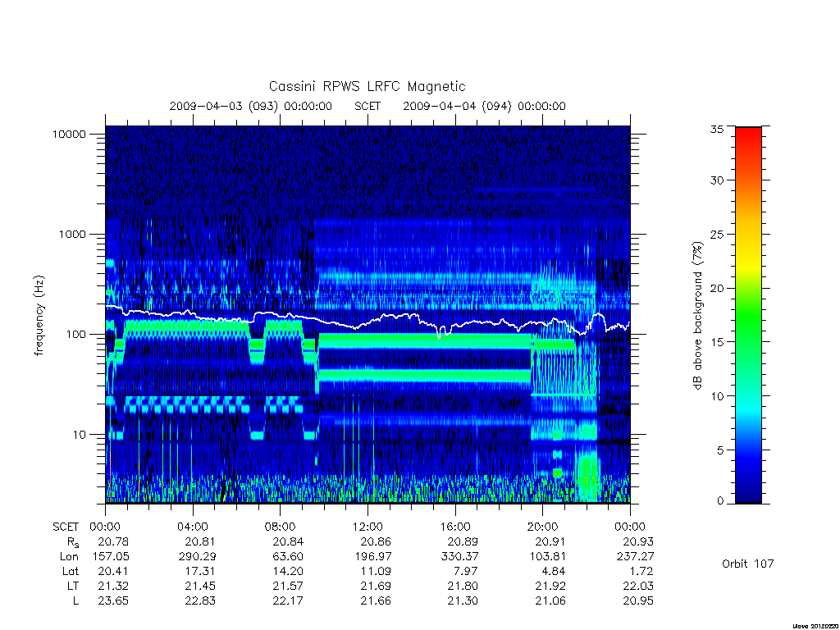Click the "08:00" time axis label
Screen dimensions: 840x630
click(281, 527)
